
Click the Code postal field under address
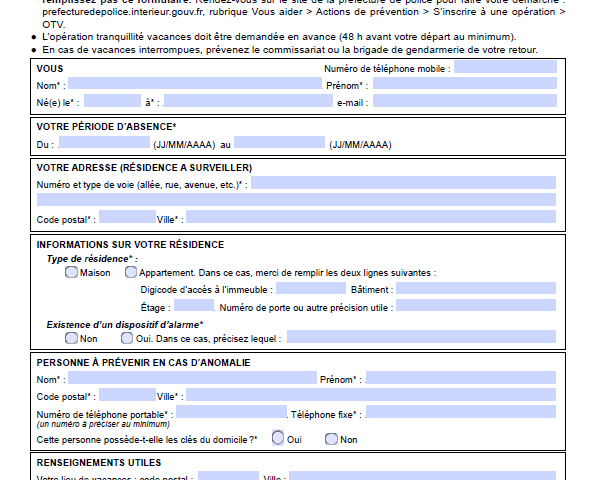pos(127,217)
